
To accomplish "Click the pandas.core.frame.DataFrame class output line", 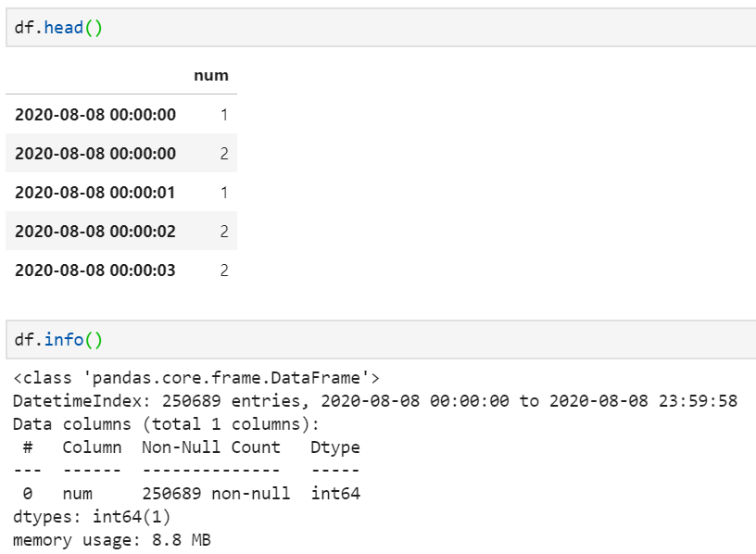I will tap(196, 377).
